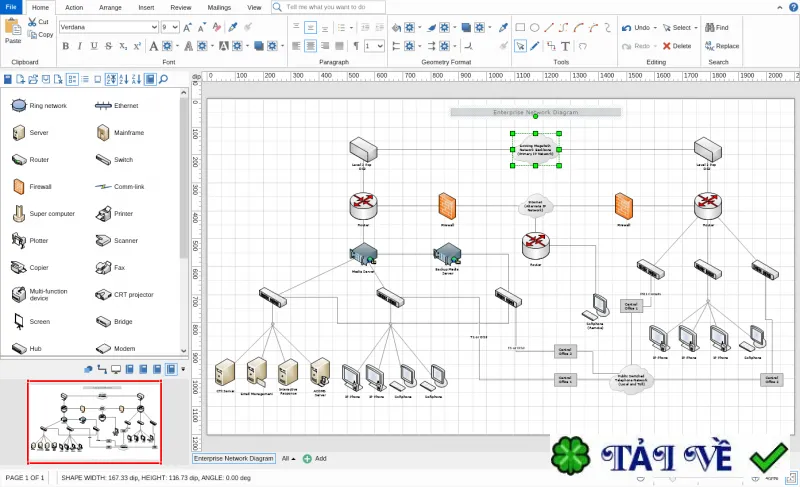Viewport: 800px width, 487px height.
Task: Select the Rectangle drawing tool
Action: point(520,28)
